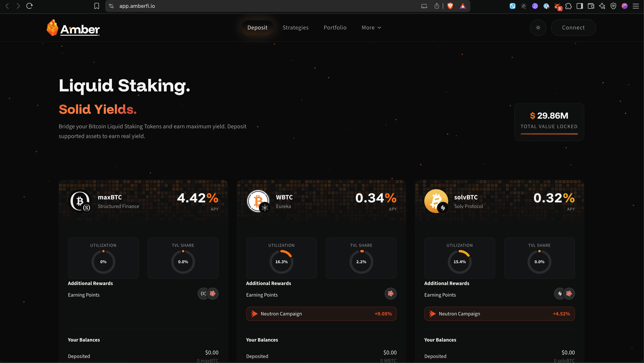Open site settings icon in address bar
Screen dimensions: 644x363
pyautogui.click(x=111, y=6)
